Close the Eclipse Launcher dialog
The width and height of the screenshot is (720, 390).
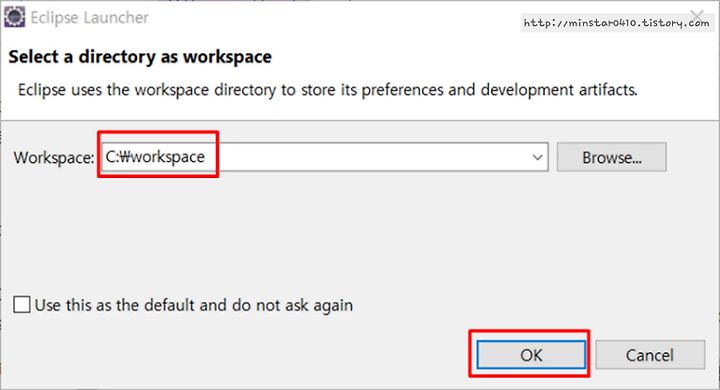pos(697,16)
